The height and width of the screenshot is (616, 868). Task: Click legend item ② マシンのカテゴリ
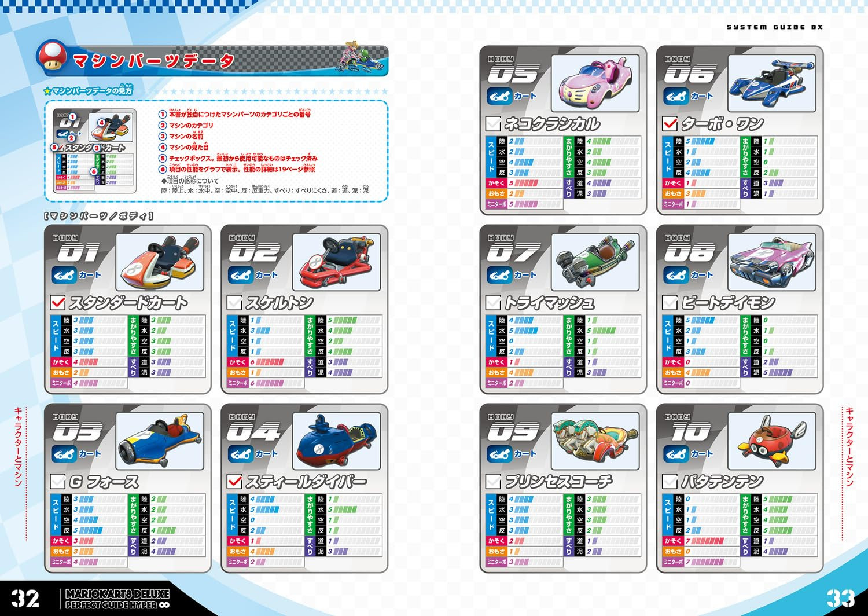tap(186, 125)
